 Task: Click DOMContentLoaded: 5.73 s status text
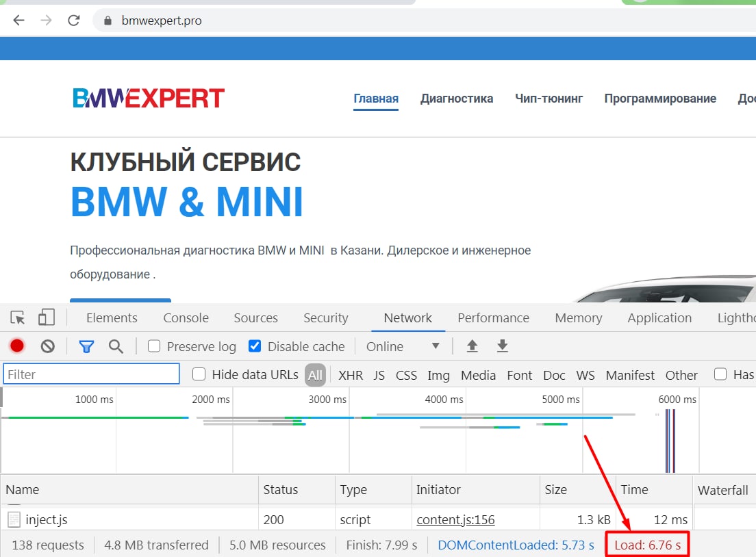516,545
